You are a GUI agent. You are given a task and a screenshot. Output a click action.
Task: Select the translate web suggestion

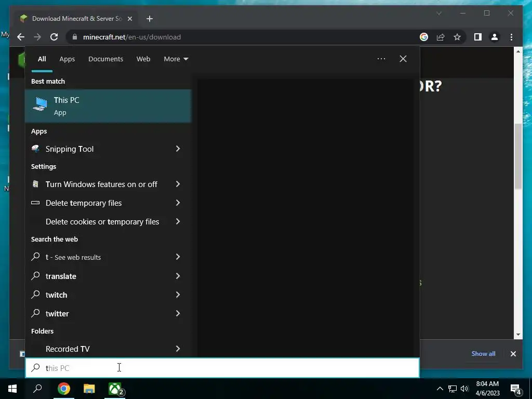coord(108,276)
